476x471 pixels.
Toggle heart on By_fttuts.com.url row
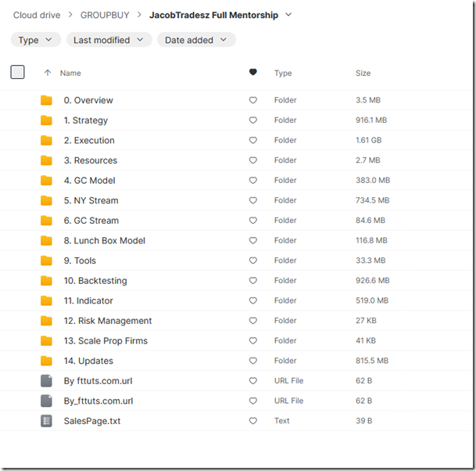253,401
